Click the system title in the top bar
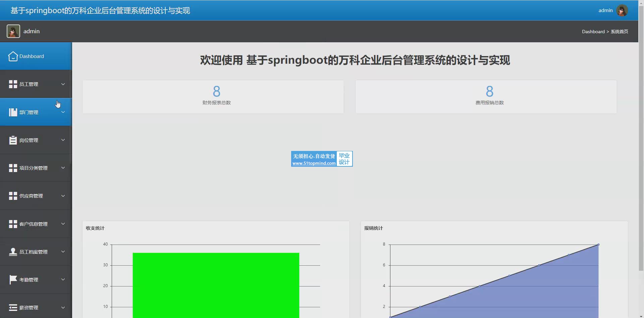The width and height of the screenshot is (644, 318). 100,11
